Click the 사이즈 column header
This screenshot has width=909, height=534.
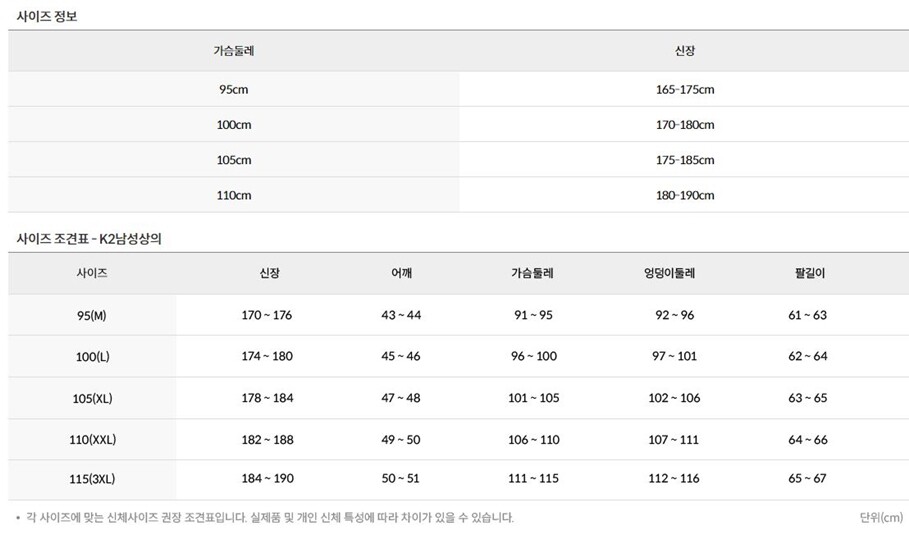(92, 272)
